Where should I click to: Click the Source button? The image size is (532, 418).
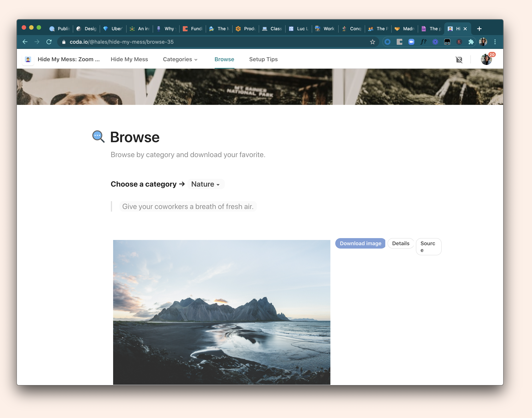coord(428,247)
